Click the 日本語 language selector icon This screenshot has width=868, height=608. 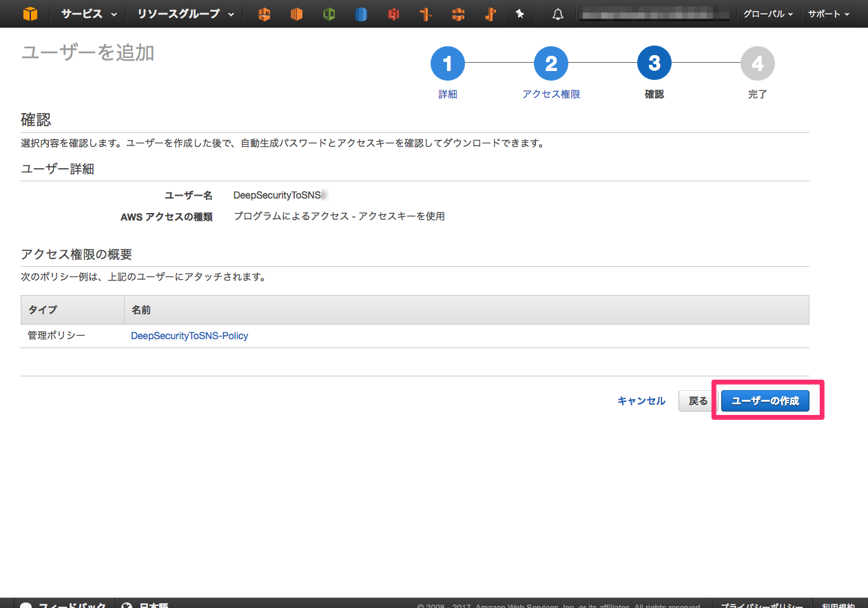pos(127,605)
